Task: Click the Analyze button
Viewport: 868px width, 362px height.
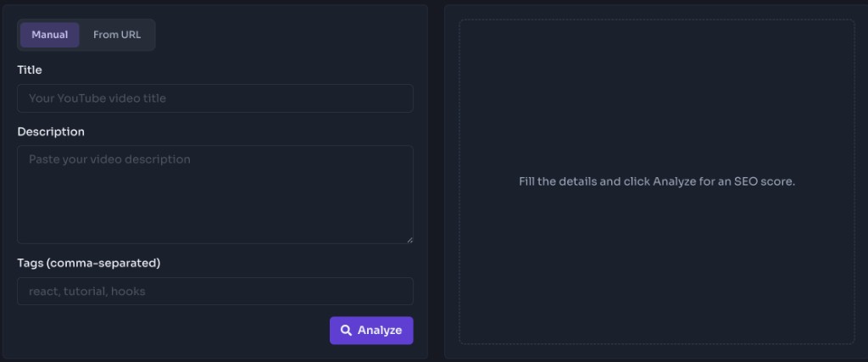Action: point(371,331)
